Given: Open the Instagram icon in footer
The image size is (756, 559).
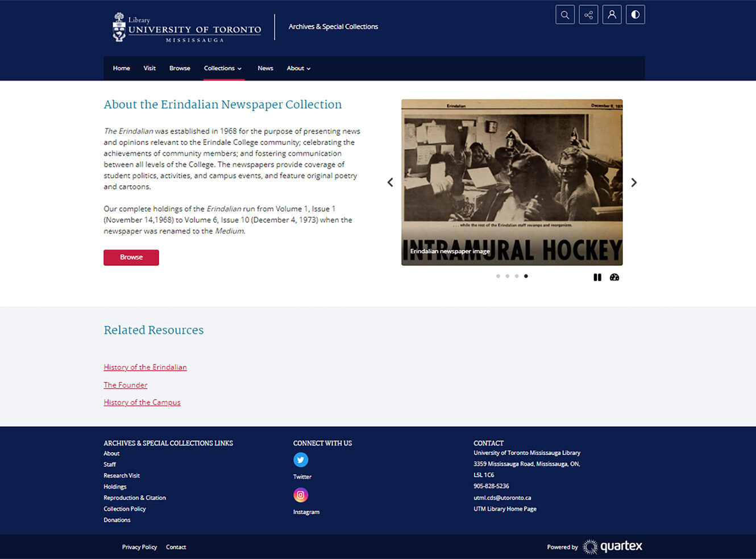Looking at the screenshot, I should [301, 495].
